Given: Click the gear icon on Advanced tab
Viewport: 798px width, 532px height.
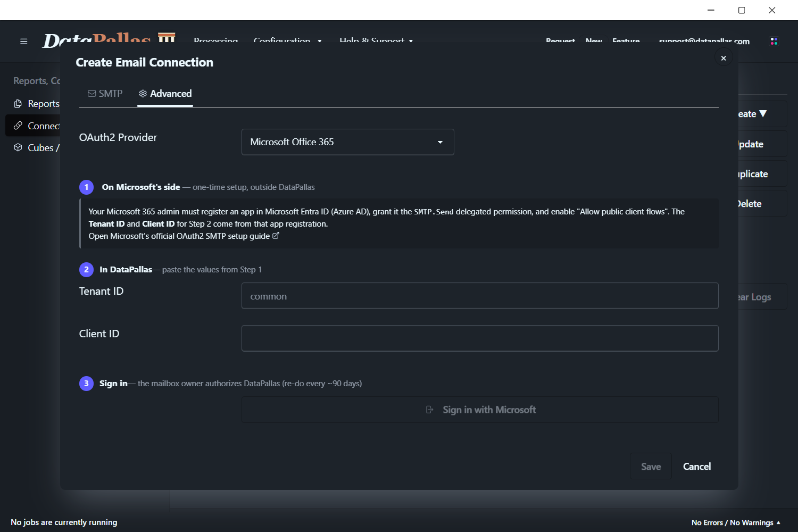Looking at the screenshot, I should coord(143,94).
